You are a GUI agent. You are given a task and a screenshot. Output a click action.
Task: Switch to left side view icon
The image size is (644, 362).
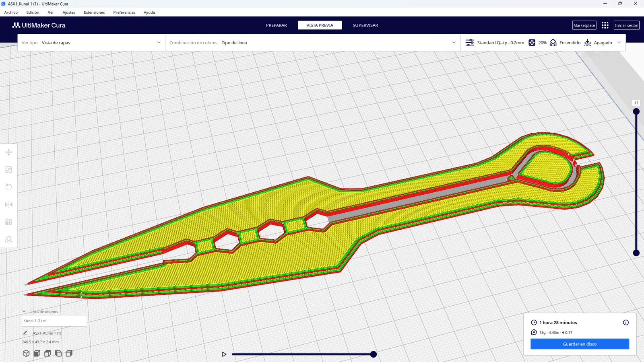pos(58,353)
